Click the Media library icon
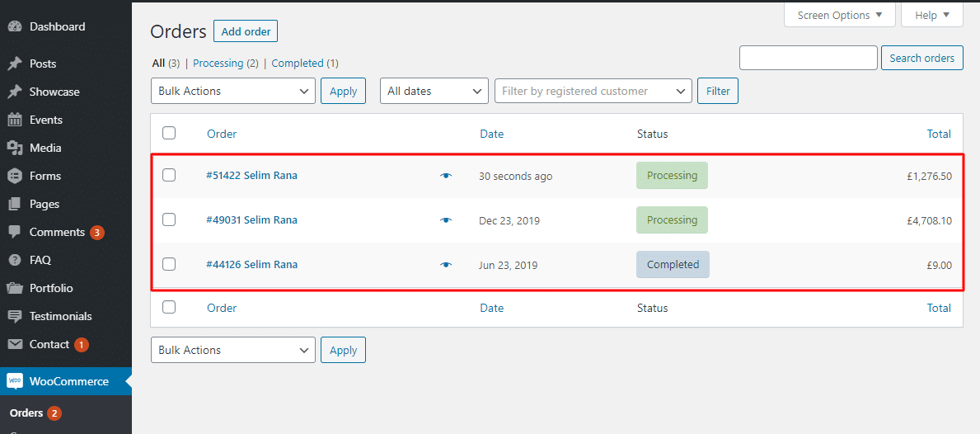This screenshot has height=434, width=980. (14, 148)
